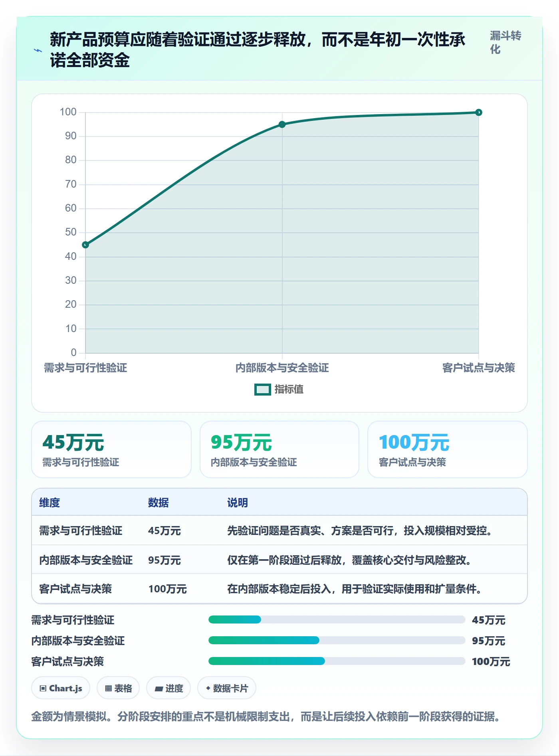
Task: Click the 说明 column header
Action: (238, 503)
